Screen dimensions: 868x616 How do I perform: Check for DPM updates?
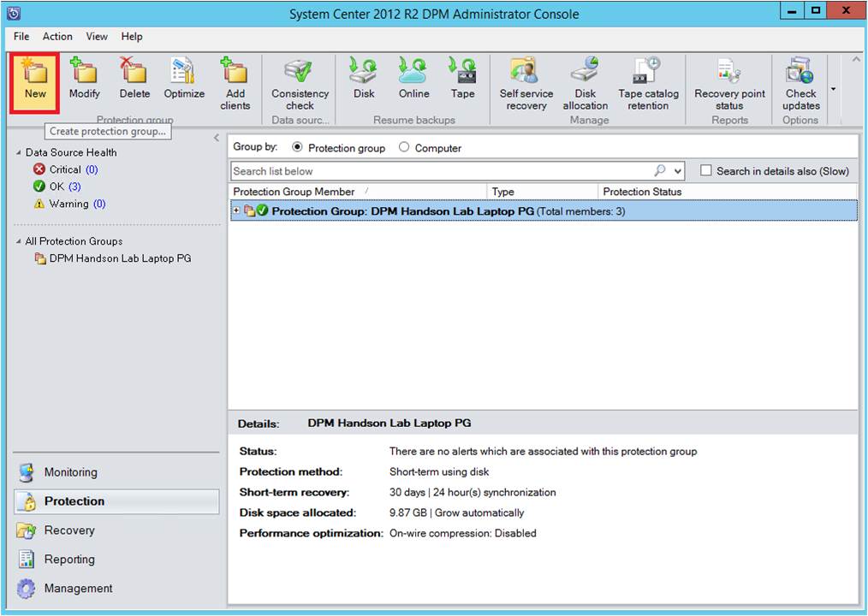pyautogui.click(x=800, y=81)
